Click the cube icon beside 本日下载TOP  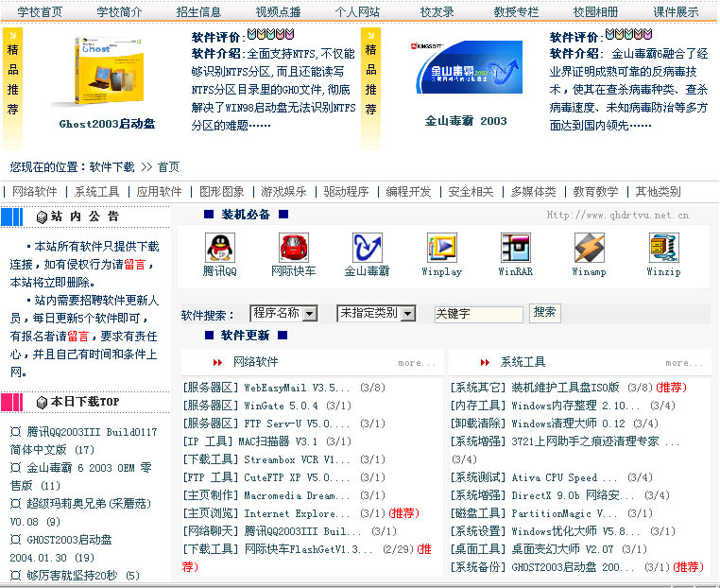[42, 403]
